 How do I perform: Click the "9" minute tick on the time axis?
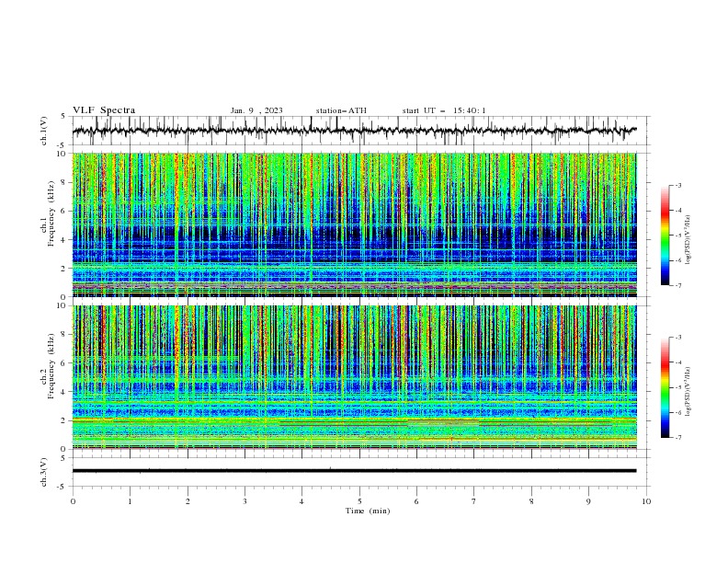point(588,501)
